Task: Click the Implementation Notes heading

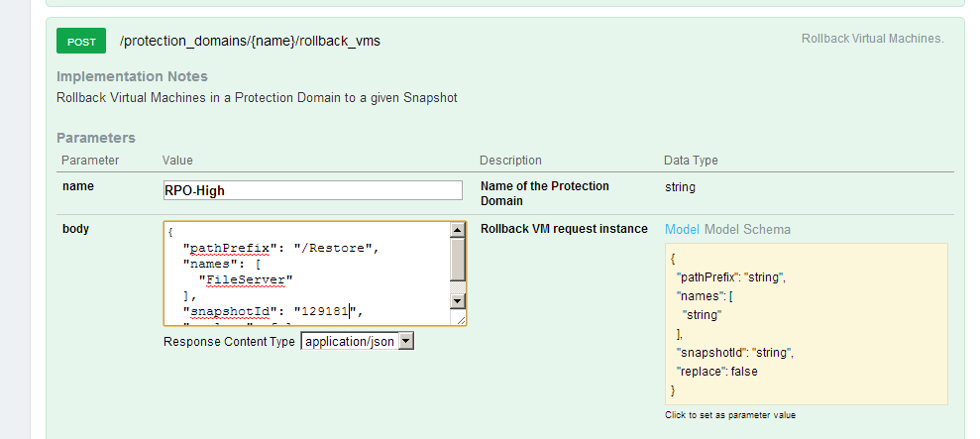Action: pyautogui.click(x=132, y=76)
